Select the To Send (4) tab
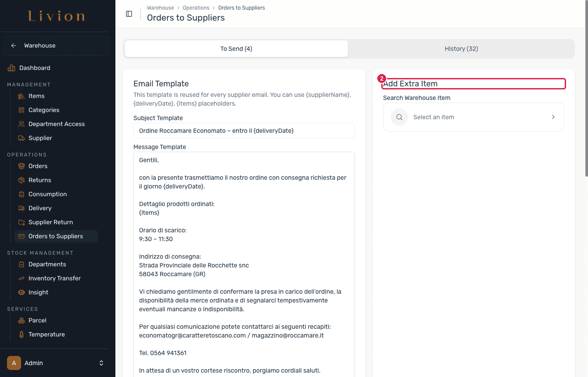 [x=236, y=49]
